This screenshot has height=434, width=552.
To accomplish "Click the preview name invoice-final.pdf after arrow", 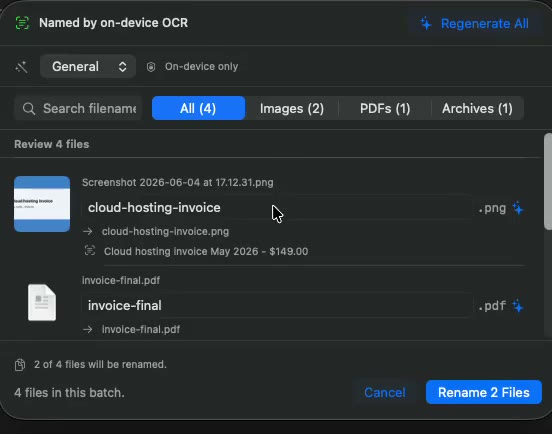I will pos(141,329).
